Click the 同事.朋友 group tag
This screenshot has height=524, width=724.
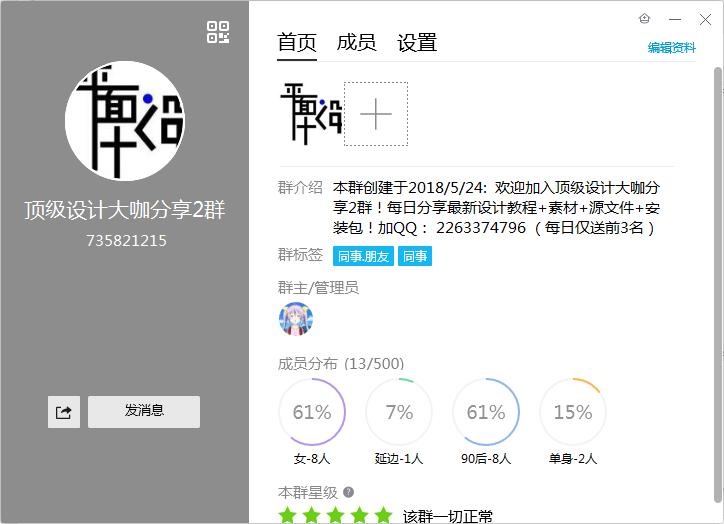pyautogui.click(x=363, y=256)
